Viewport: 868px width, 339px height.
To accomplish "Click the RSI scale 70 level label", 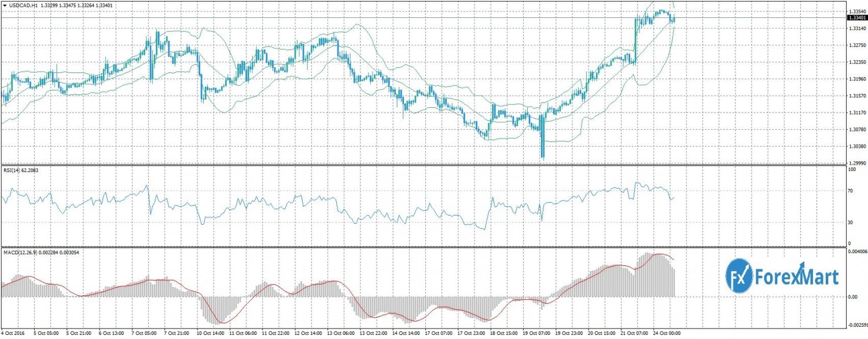I will 851,190.
